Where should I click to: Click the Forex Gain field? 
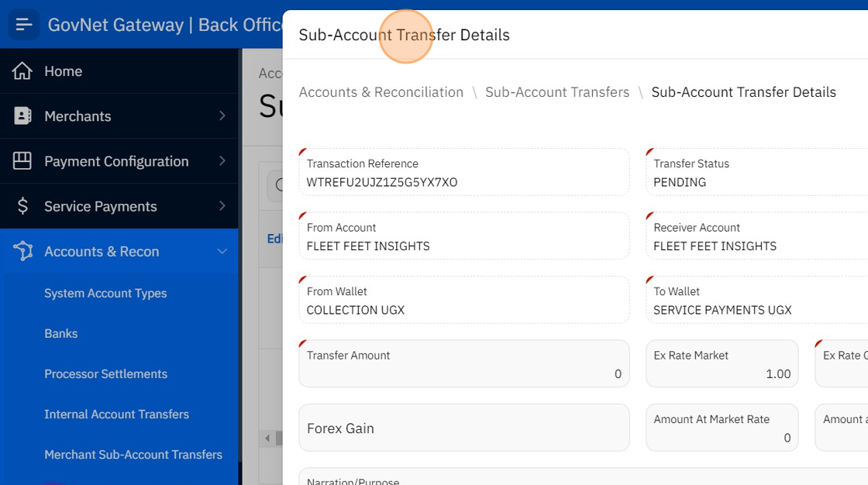(463, 428)
